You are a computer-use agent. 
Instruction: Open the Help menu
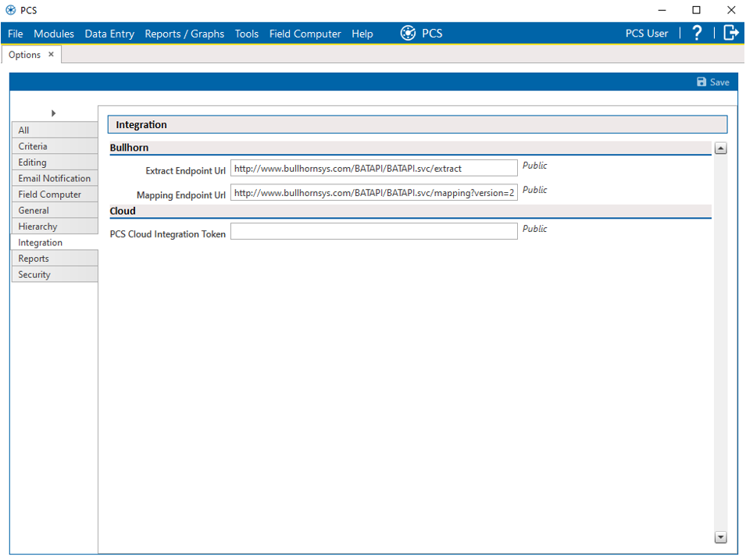point(362,34)
